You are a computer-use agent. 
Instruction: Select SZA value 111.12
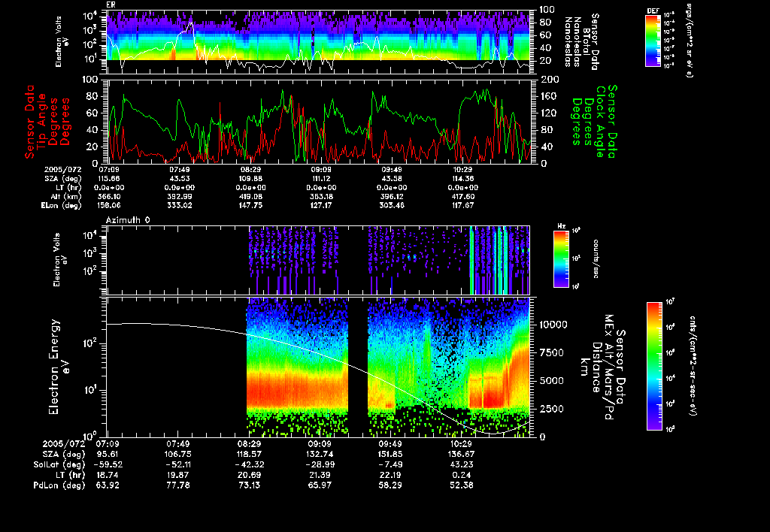pos(322,179)
